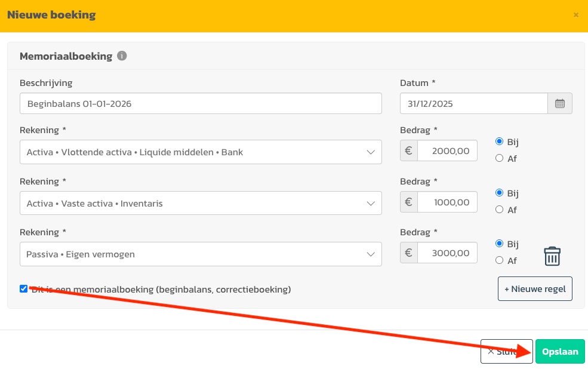Focus the Datum input field

click(x=473, y=103)
